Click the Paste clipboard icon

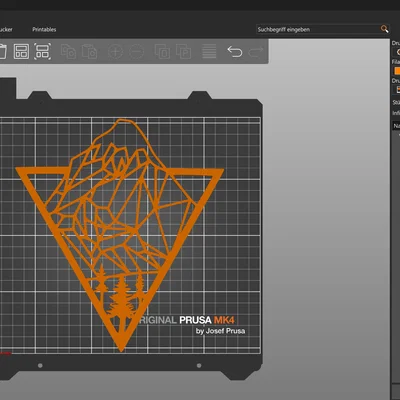click(x=89, y=52)
